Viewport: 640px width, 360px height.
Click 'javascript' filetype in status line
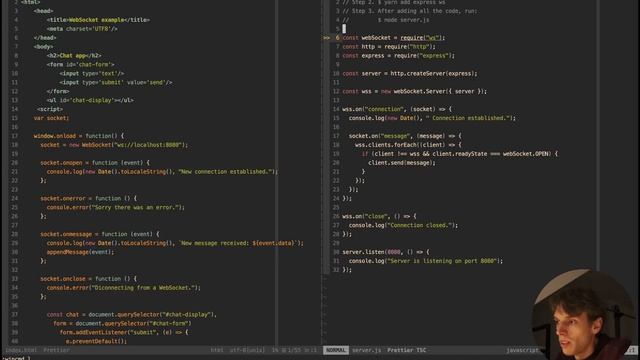tap(522, 350)
